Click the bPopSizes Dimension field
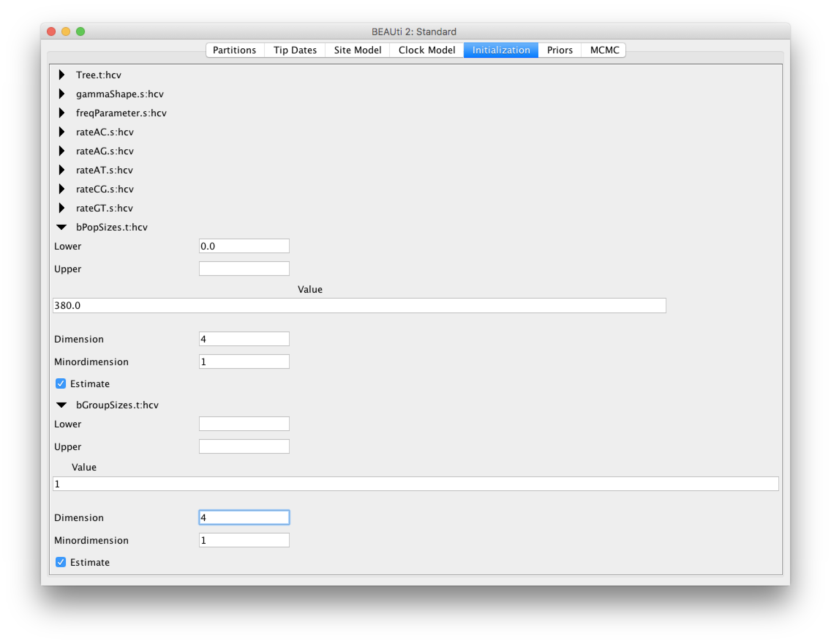 pos(244,339)
